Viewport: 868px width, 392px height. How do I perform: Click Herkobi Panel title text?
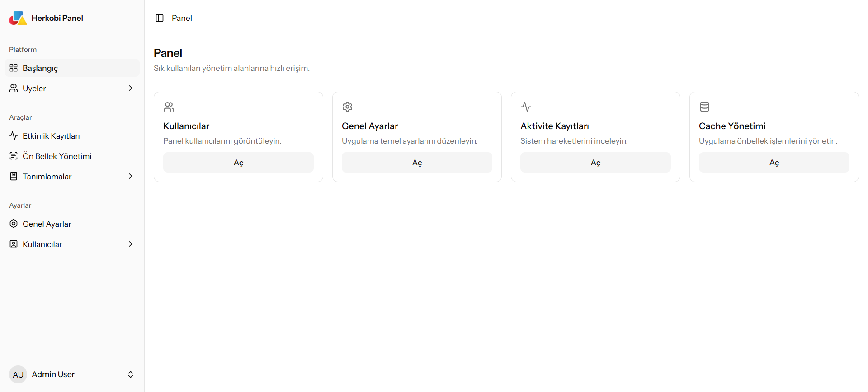pyautogui.click(x=57, y=18)
